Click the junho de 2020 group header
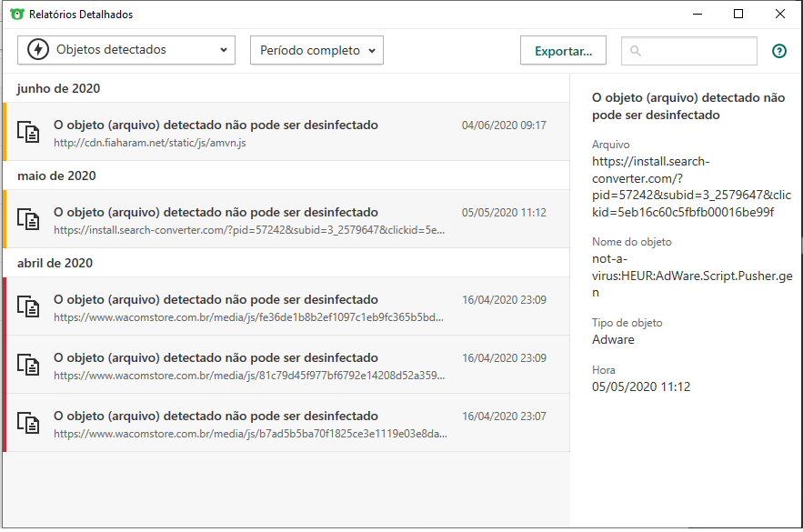This screenshot has width=803, height=532. click(x=58, y=88)
